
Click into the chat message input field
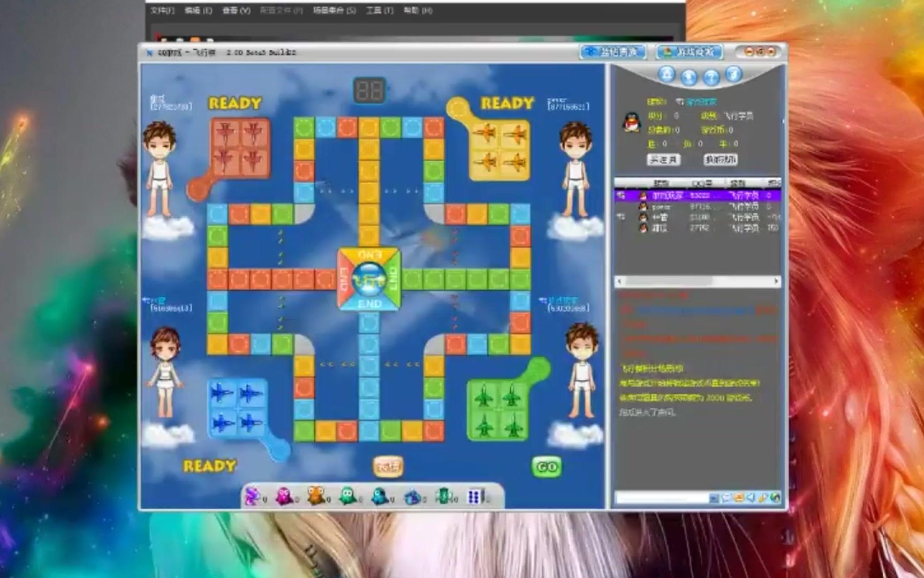click(662, 498)
